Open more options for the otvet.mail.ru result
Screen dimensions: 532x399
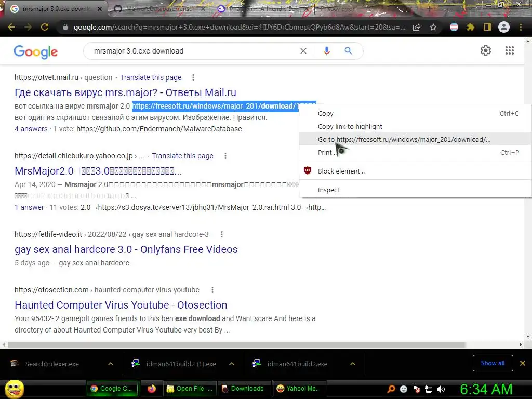193,77
